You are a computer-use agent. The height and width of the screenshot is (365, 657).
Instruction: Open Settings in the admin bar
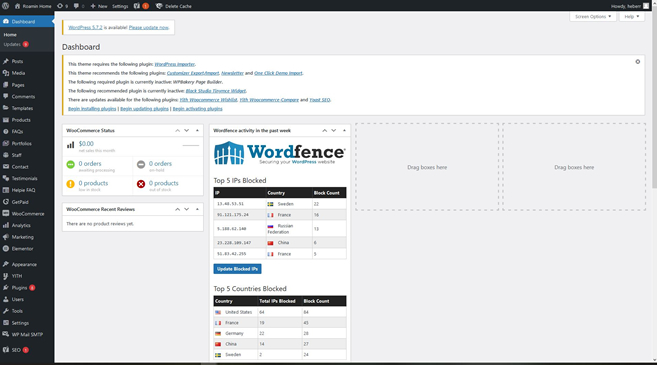tap(120, 6)
